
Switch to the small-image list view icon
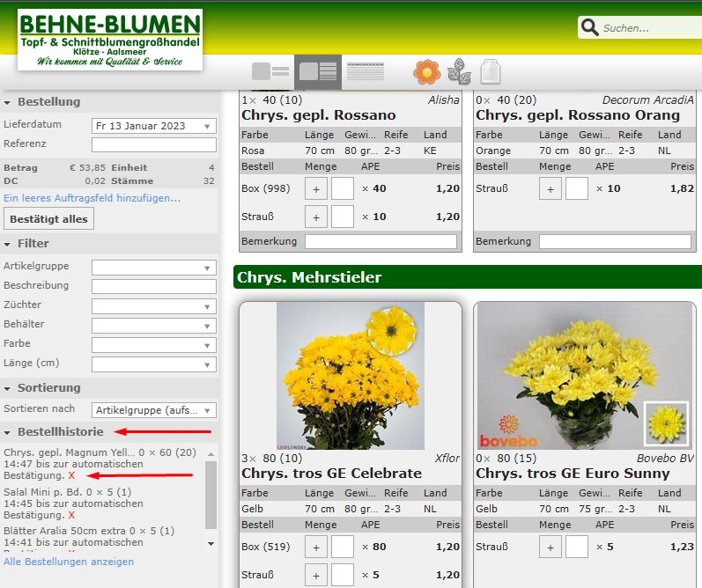tap(270, 71)
